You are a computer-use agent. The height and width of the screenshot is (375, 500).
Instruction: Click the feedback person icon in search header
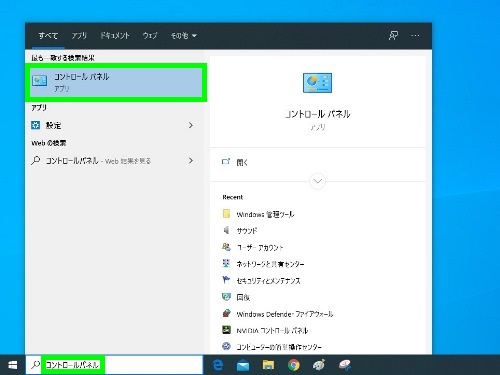(393, 35)
